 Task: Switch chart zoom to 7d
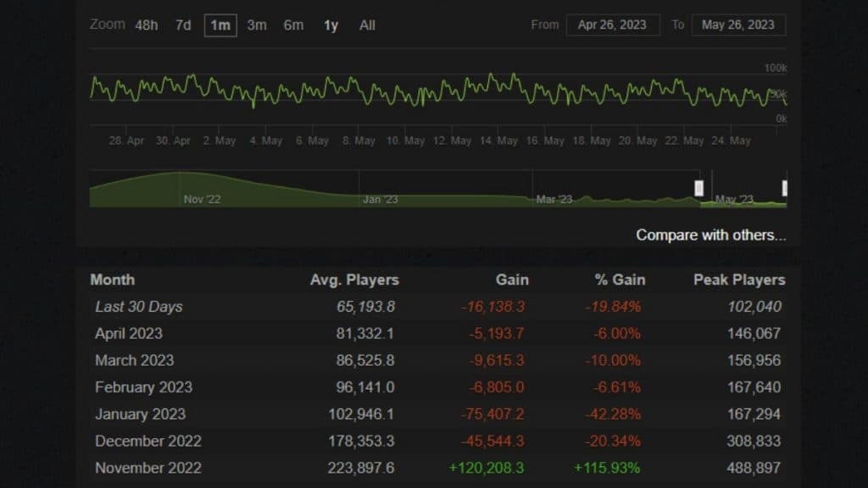coord(183,25)
